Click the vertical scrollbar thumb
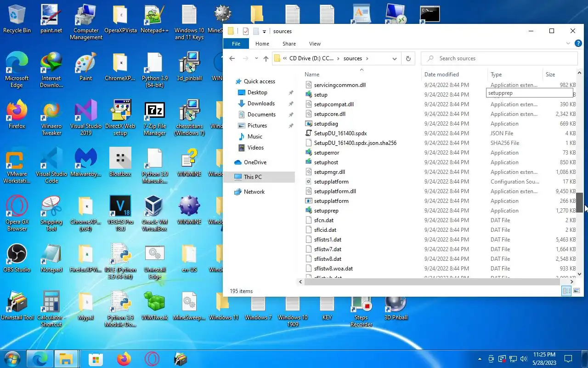This screenshot has height=368, width=588. [580, 203]
